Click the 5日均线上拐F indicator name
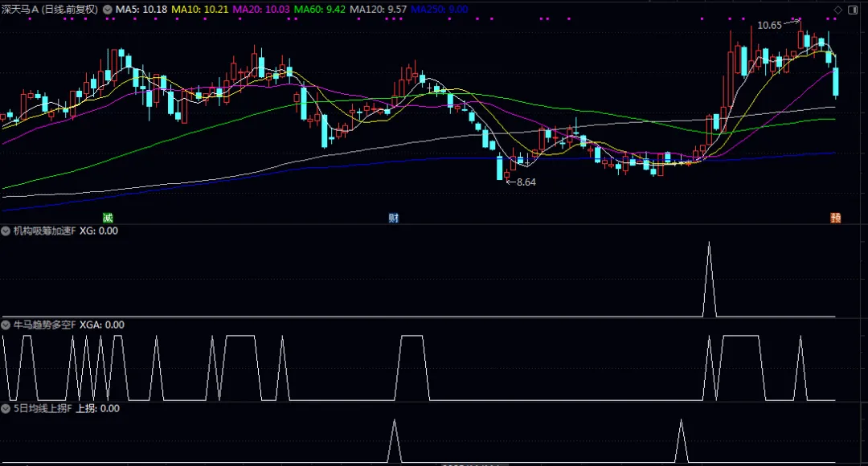 (43, 408)
